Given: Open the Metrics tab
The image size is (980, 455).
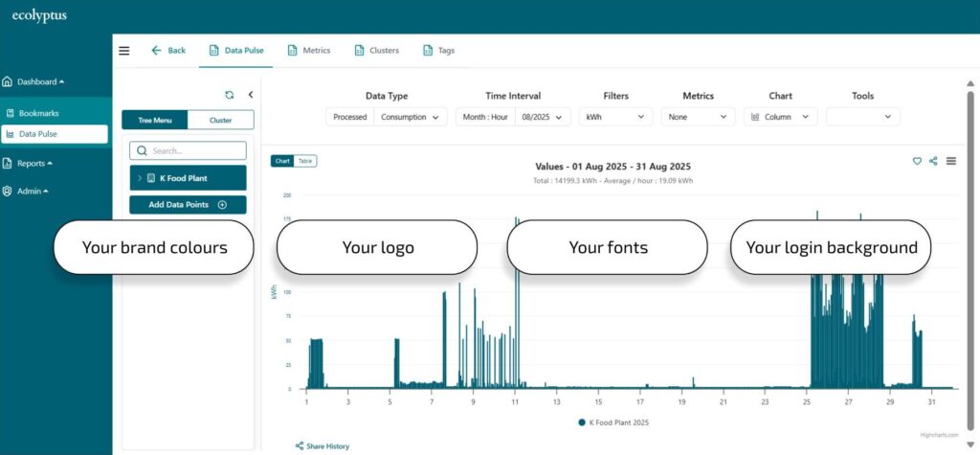Looking at the screenshot, I should pos(309,51).
